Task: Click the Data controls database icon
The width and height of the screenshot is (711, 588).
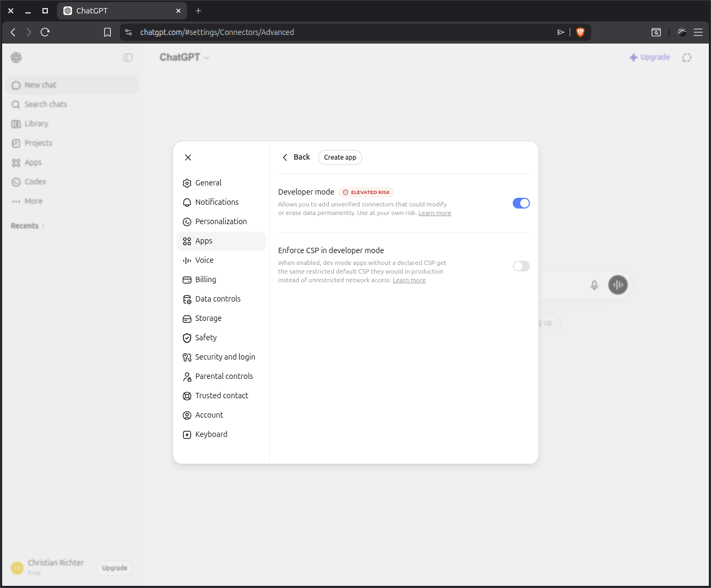Action: coord(187,299)
